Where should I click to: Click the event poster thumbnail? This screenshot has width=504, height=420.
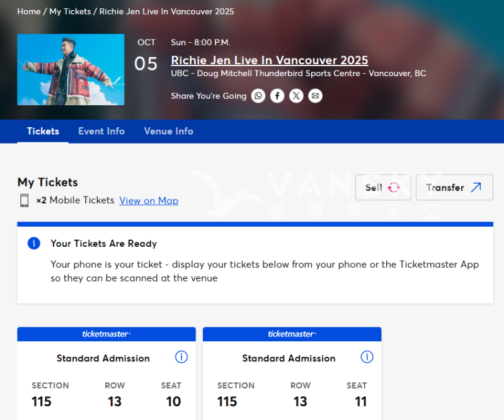[71, 69]
